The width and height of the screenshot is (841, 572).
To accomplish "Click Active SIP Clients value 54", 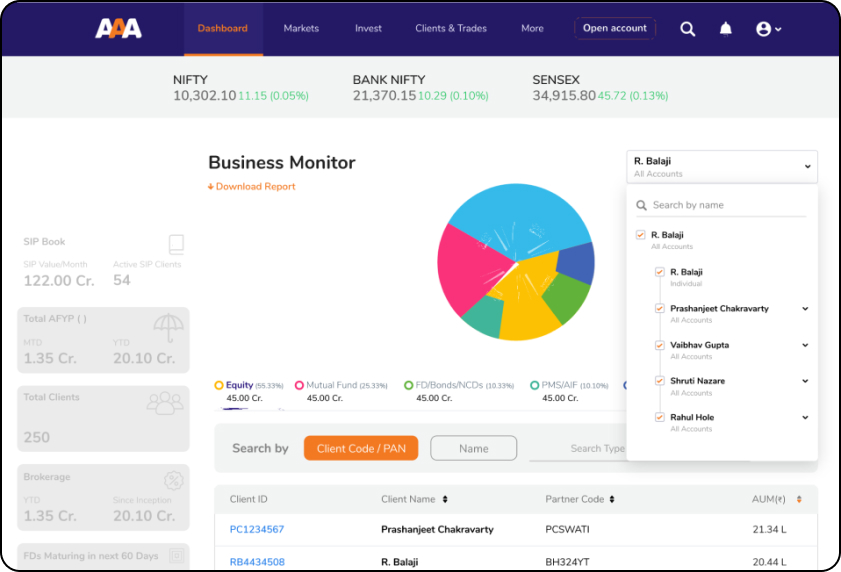I will tap(122, 280).
